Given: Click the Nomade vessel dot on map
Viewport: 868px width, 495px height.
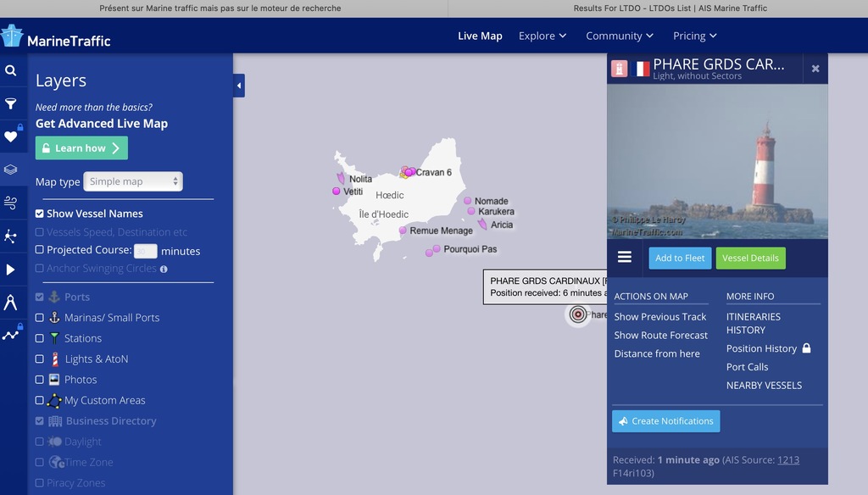Looking at the screenshot, I should coord(468,200).
